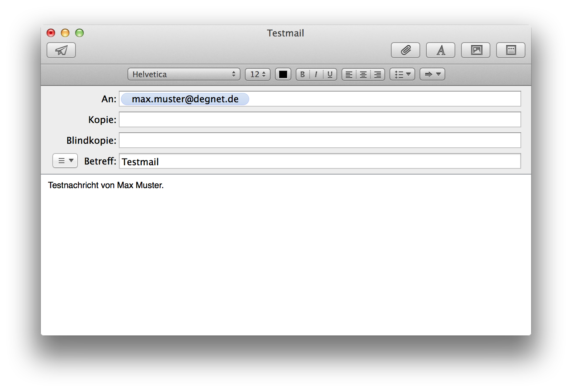Open the list style dropdown
572x392 pixels.
pyautogui.click(x=402, y=74)
